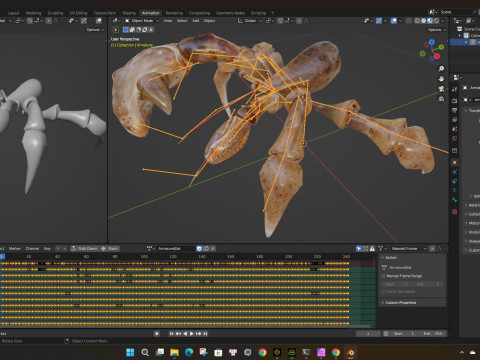480x360 pixels.
Task: Open the Object Constraints properties tab icon
Action: (x=455, y=181)
